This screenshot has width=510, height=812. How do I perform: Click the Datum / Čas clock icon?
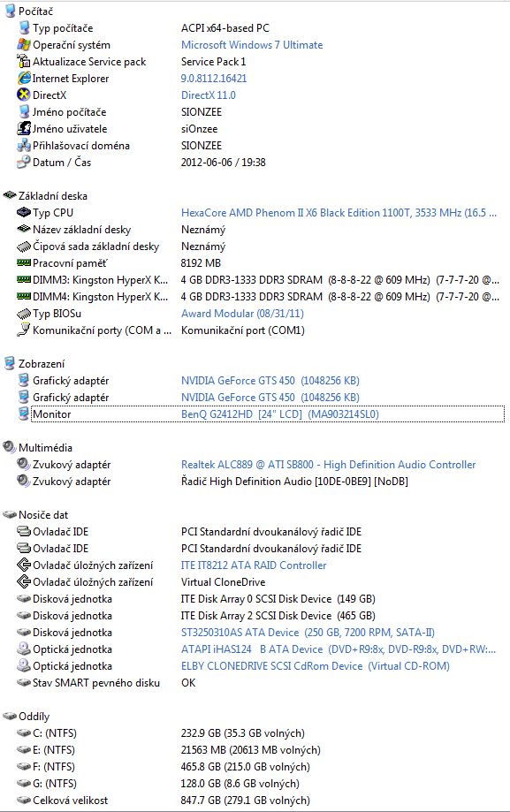coord(24,162)
